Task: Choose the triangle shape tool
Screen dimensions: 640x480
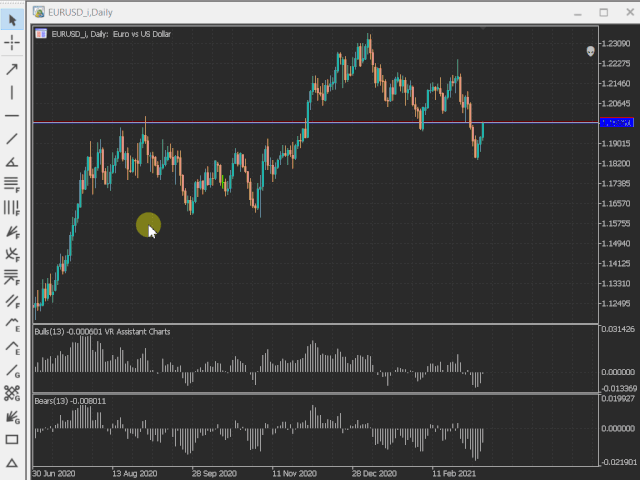Action: (x=12, y=462)
